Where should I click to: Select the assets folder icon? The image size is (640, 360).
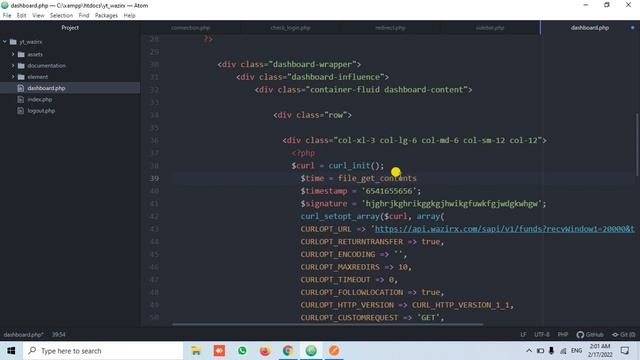(x=21, y=54)
